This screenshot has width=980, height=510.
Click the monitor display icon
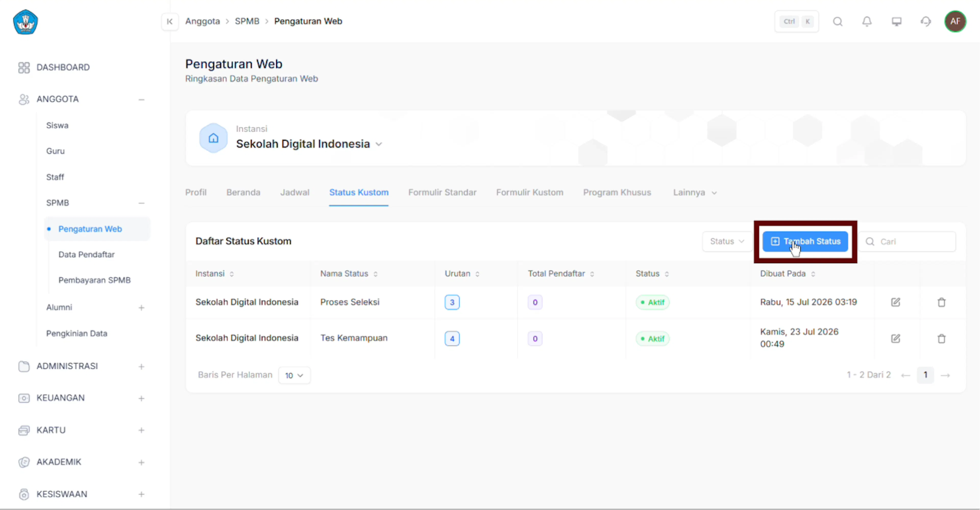click(x=896, y=21)
